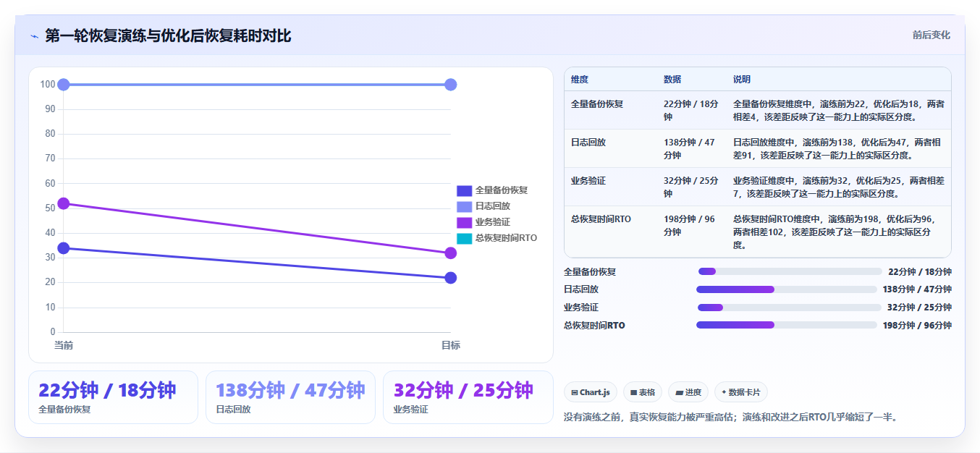Click 总恢复时间RTO label in progress list

click(x=594, y=325)
